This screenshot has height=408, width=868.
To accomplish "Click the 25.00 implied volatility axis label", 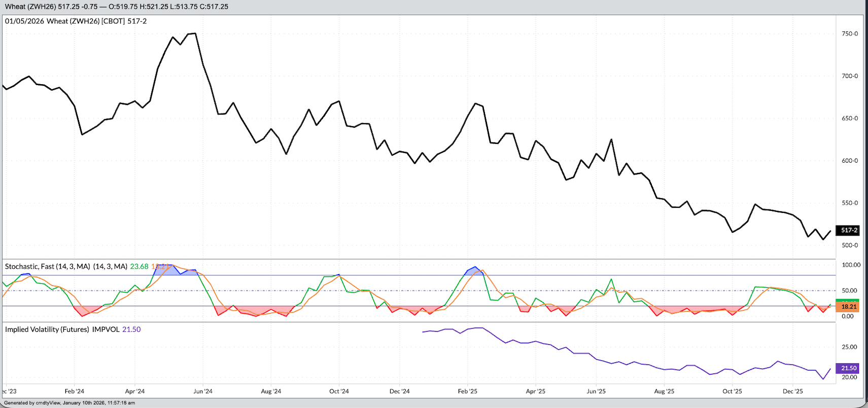I will point(850,347).
